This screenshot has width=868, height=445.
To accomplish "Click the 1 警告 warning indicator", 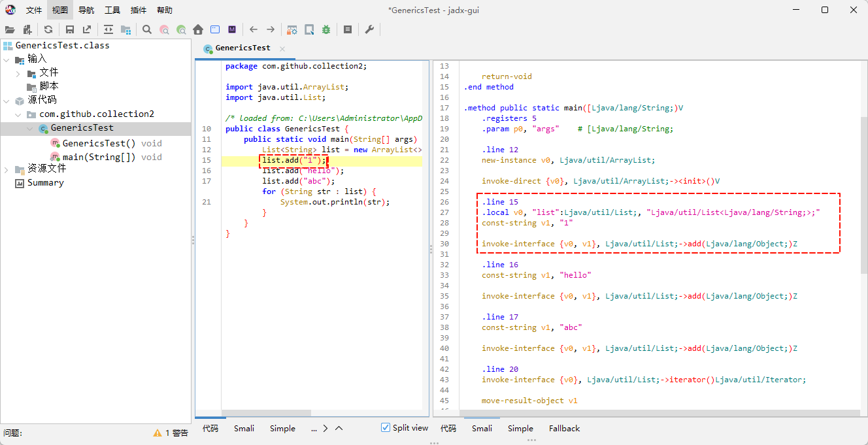I will point(171,433).
